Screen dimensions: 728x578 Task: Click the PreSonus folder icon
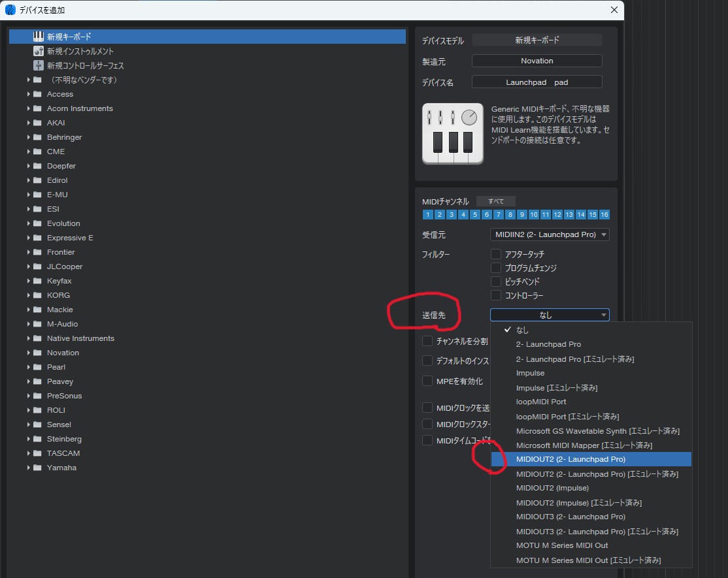point(38,396)
